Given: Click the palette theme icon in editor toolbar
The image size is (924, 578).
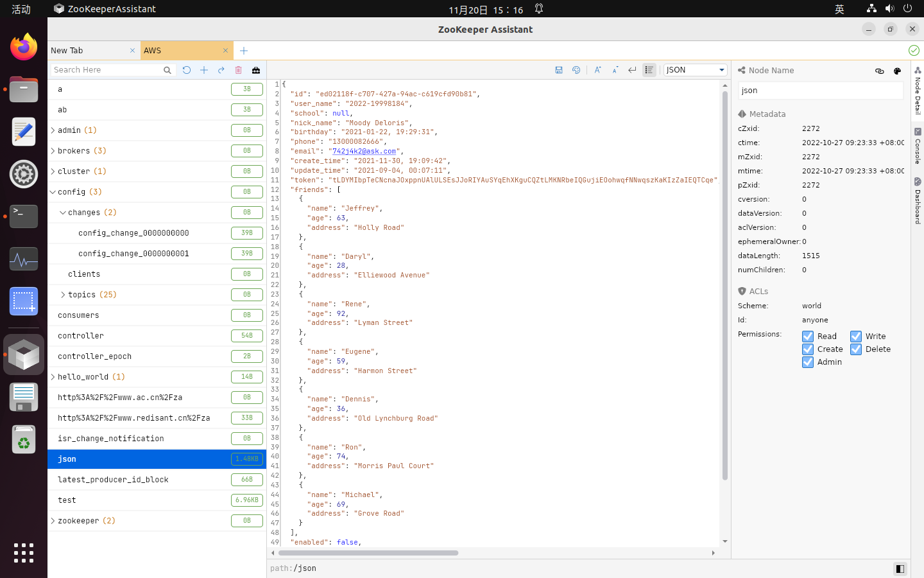Looking at the screenshot, I should tap(576, 70).
